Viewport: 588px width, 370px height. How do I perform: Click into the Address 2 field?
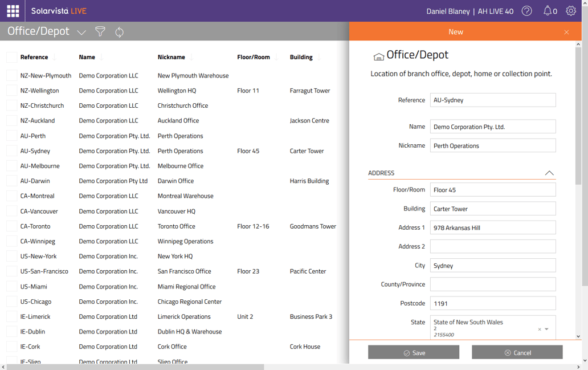tap(492, 246)
